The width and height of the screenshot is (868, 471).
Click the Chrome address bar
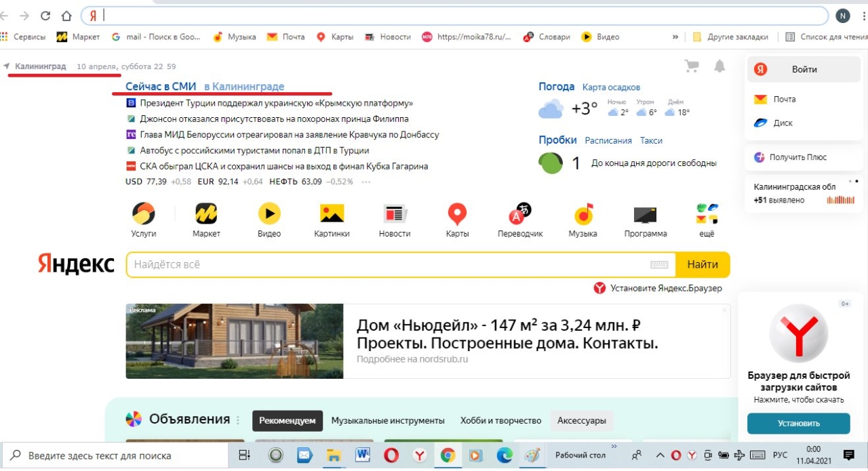[454, 16]
